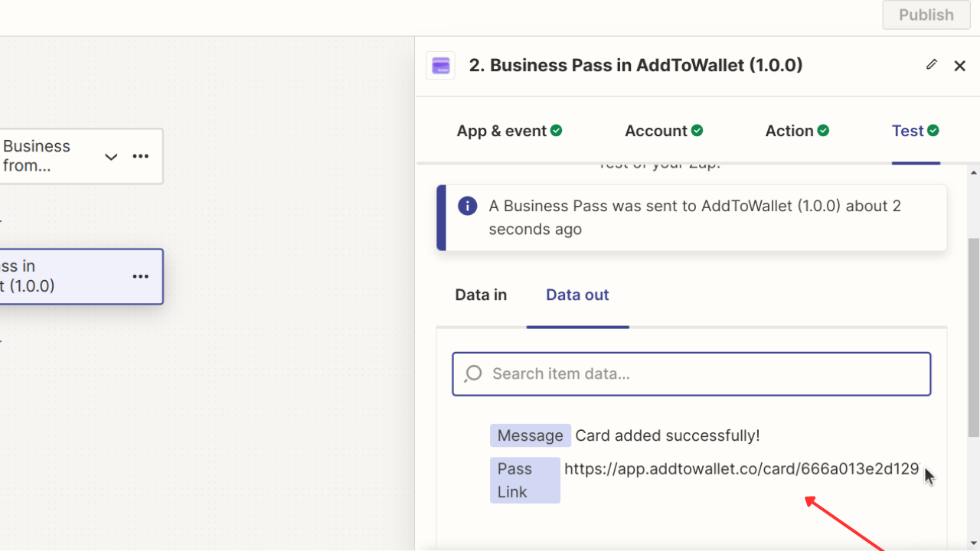Open the actions menu on the trigger step
The height and width of the screenshot is (551, 980).
coord(140,156)
